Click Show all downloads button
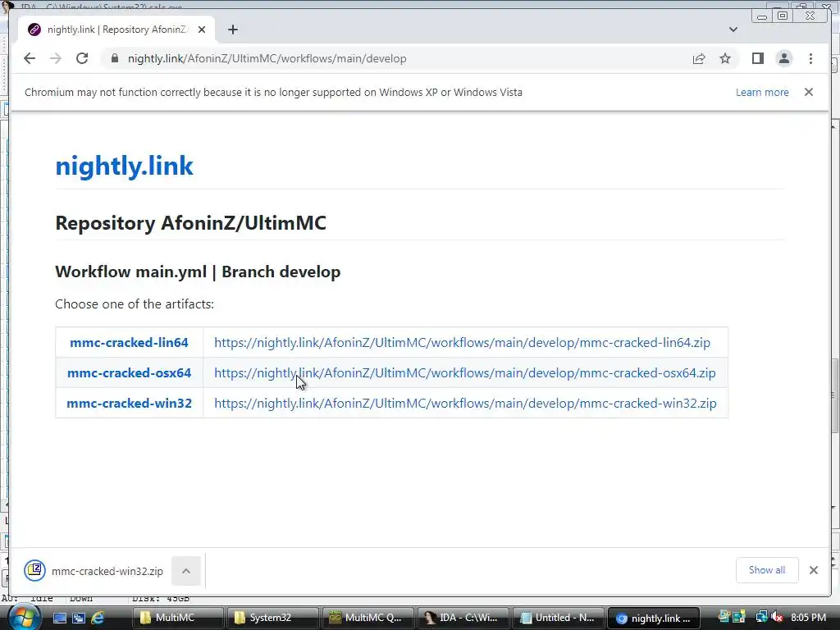The image size is (840, 630). (x=767, y=570)
